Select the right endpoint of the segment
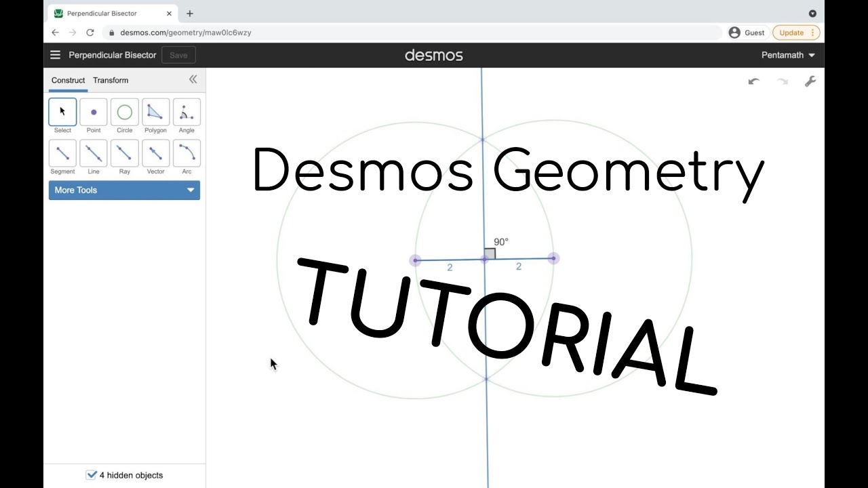The height and width of the screenshot is (488, 868). 553,258
